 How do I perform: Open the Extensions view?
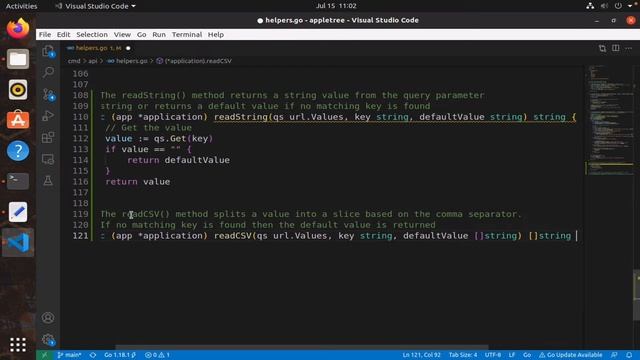48,138
